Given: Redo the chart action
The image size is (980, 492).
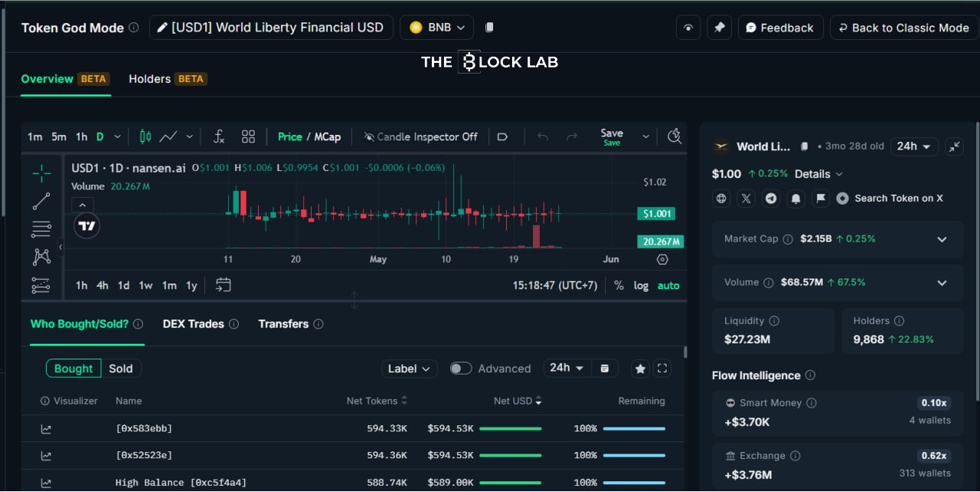Looking at the screenshot, I should [572, 136].
